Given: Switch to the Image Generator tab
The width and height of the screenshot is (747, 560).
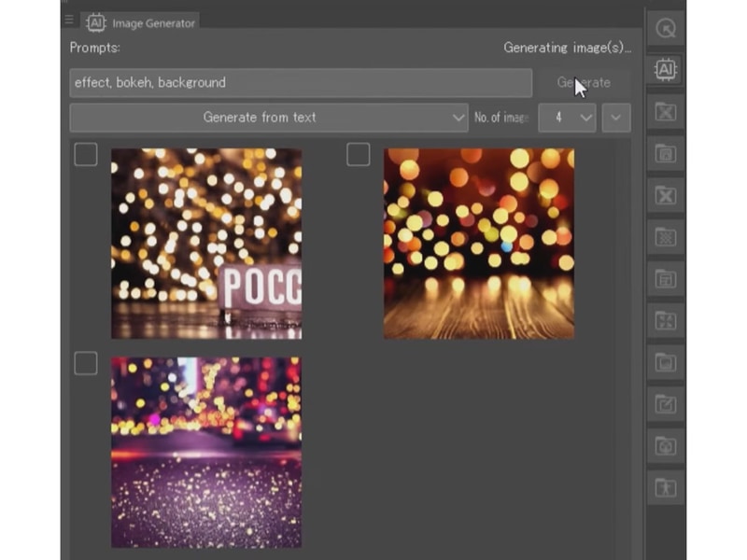Looking at the screenshot, I should [141, 22].
